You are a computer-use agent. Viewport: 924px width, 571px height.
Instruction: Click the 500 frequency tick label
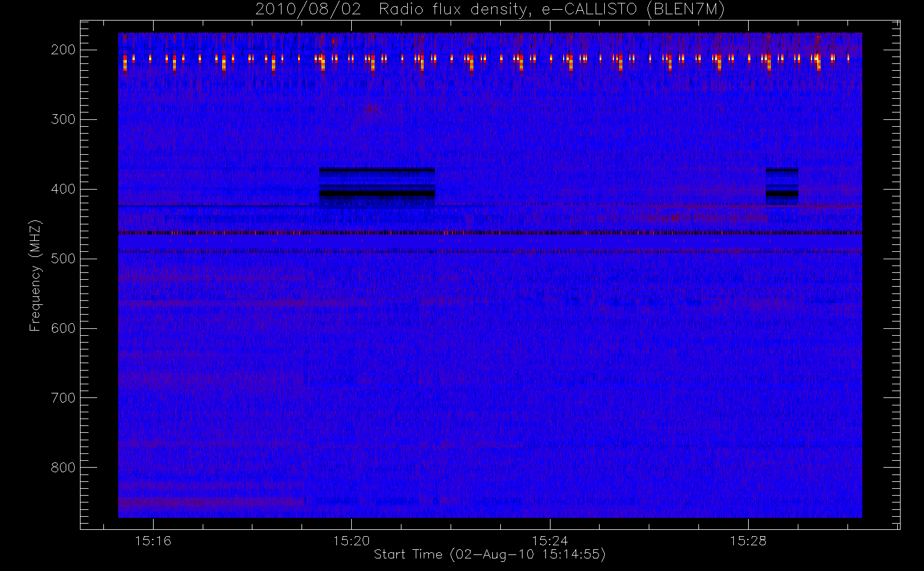[63, 259]
